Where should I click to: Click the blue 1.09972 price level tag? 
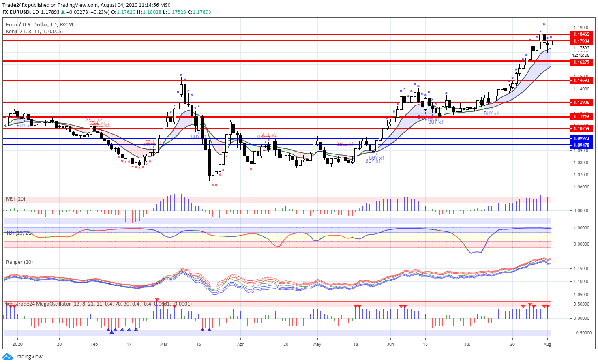(x=581, y=138)
